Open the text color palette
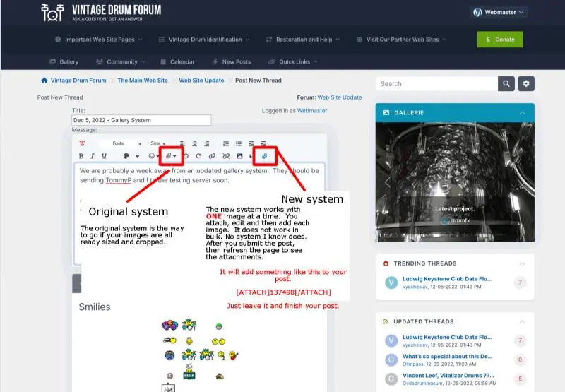This screenshot has height=392, width=565. [x=129, y=156]
